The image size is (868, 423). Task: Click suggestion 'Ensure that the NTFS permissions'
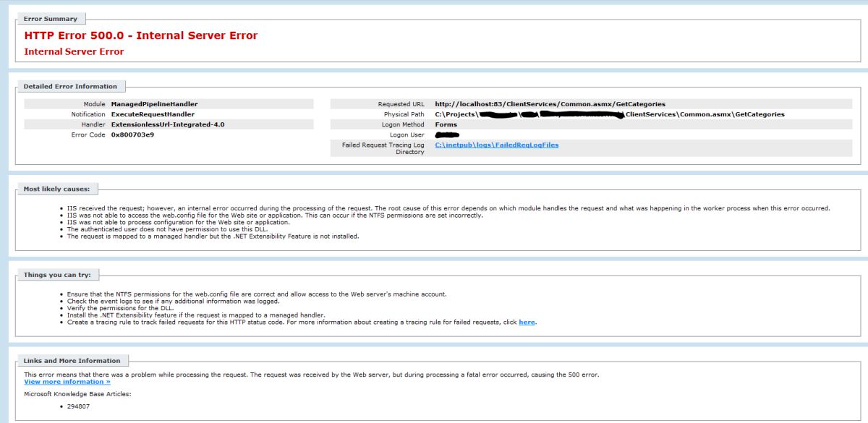[x=257, y=294]
